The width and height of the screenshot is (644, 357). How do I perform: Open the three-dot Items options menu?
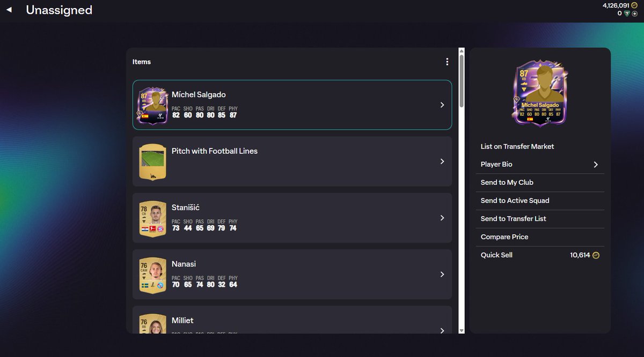tap(447, 62)
